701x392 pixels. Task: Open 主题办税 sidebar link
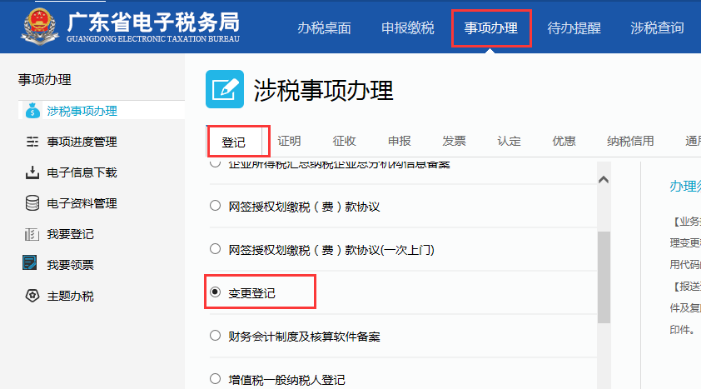70,296
